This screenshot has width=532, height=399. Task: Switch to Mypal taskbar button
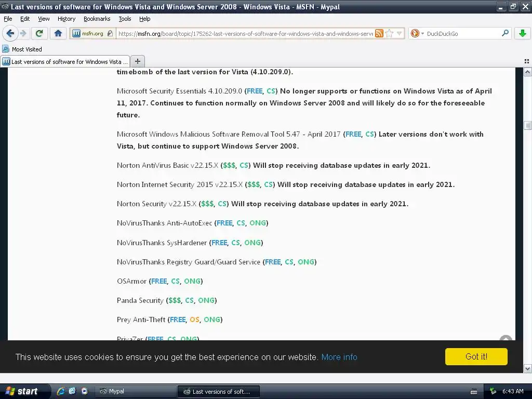click(135, 391)
